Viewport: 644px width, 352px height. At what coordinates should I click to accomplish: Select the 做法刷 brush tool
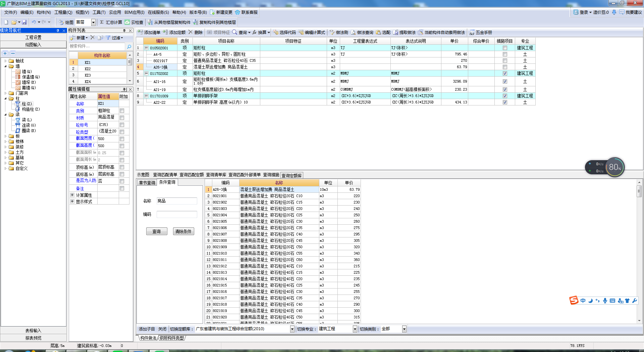339,32
